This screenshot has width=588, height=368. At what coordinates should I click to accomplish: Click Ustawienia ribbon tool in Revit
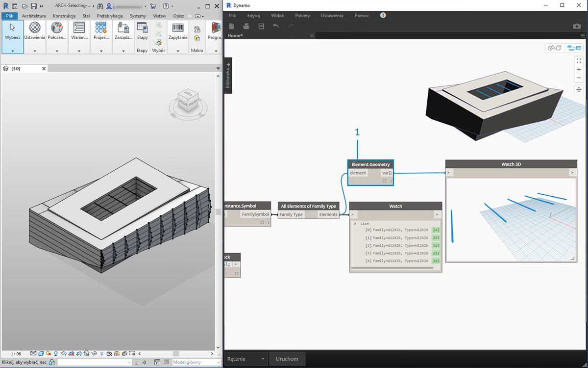34,31
